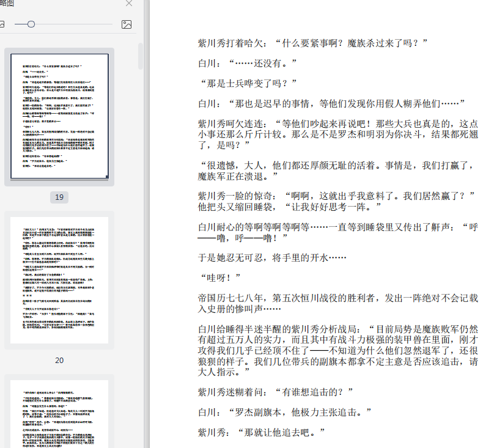The width and height of the screenshot is (494, 448).
Task: Click the paragraph beginning 帝国历七七八年
Action: (338, 304)
